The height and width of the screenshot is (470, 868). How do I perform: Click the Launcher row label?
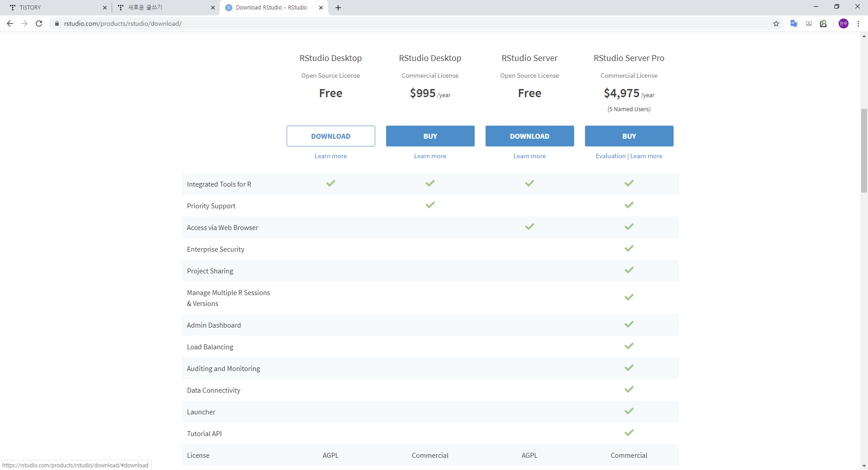pos(201,412)
